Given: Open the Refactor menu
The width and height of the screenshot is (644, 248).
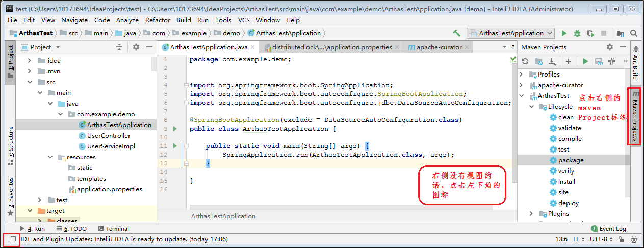Looking at the screenshot, I should click(158, 20).
